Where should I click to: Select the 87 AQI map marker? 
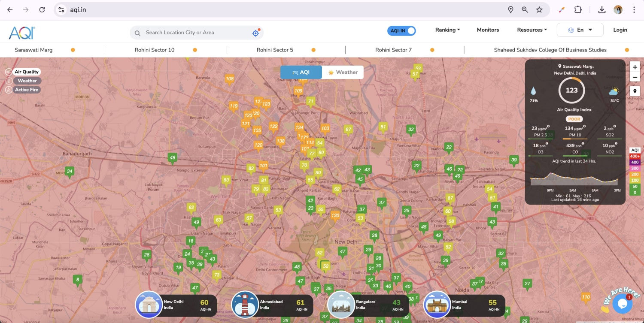[450, 198]
